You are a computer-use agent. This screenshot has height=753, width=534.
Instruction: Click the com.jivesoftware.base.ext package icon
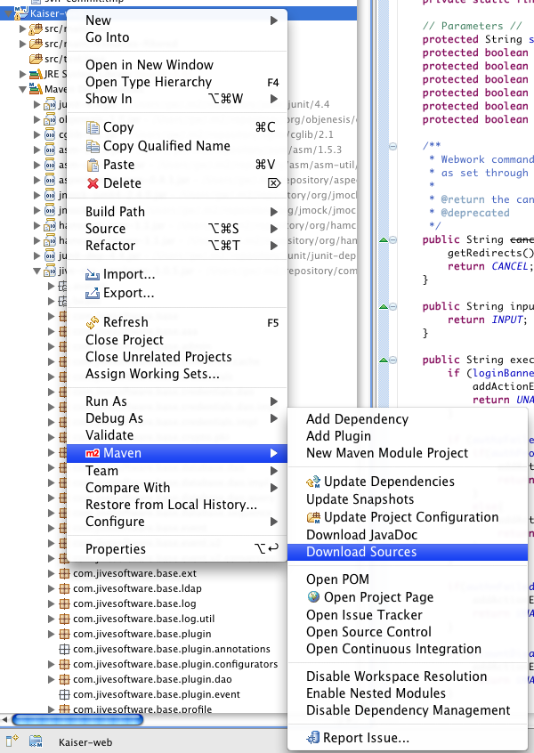click(x=64, y=573)
